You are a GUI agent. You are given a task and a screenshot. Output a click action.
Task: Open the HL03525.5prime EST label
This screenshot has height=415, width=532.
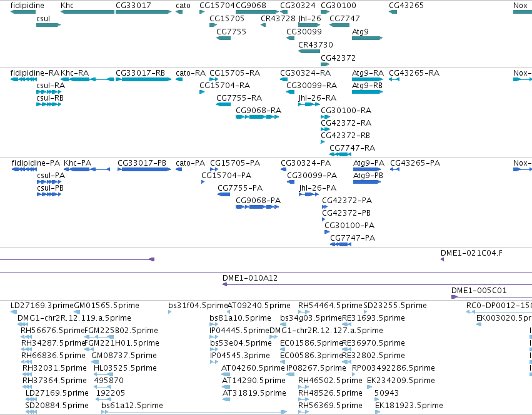coord(125,368)
